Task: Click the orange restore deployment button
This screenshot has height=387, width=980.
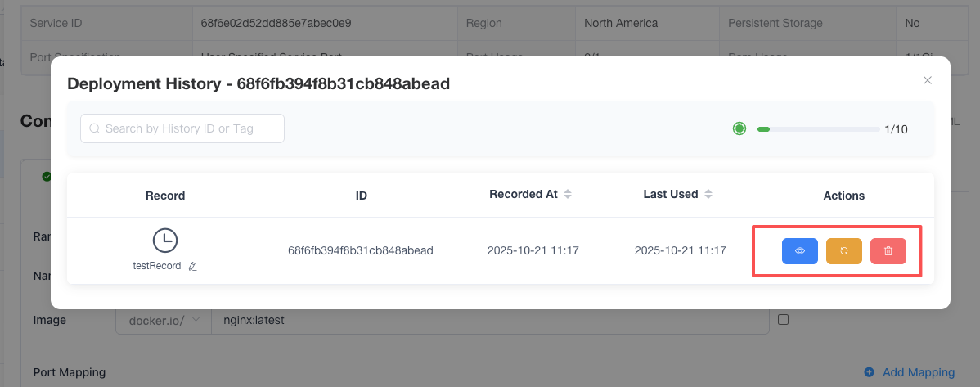Action: [x=844, y=251]
